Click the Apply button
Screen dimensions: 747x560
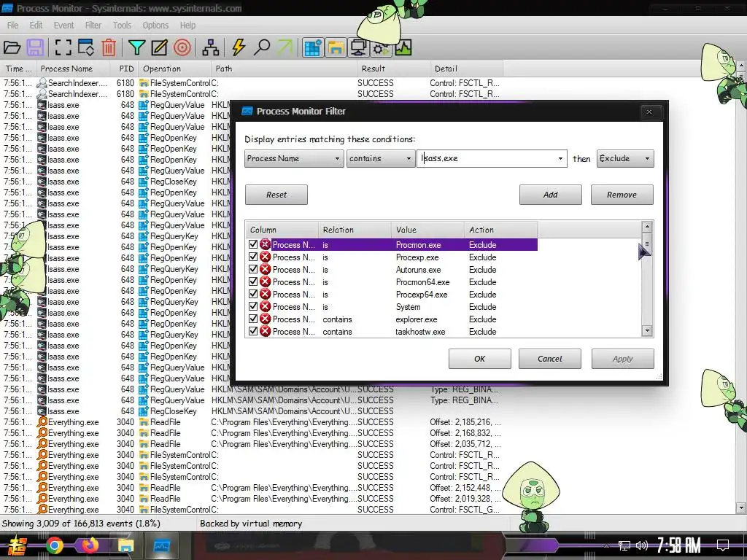[623, 359]
